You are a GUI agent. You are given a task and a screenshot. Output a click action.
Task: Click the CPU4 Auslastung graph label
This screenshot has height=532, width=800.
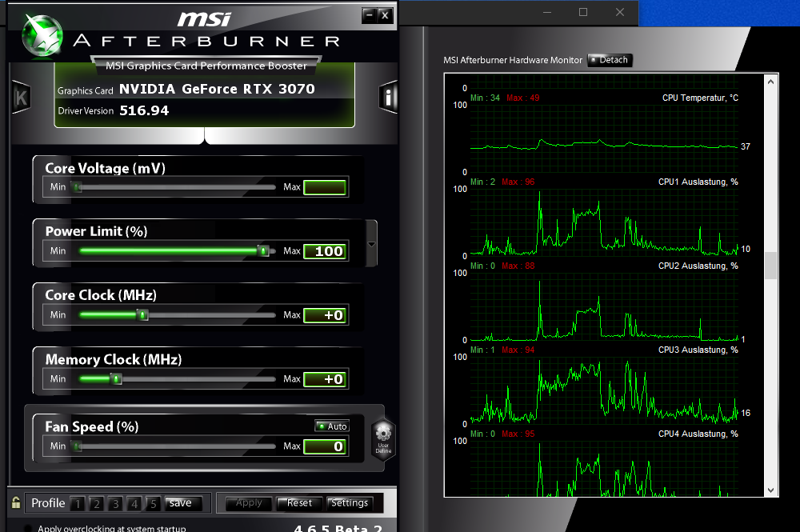pos(698,434)
